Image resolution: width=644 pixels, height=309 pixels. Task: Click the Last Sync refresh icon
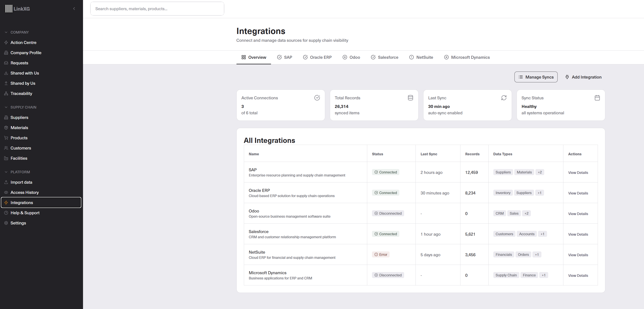pyautogui.click(x=504, y=98)
